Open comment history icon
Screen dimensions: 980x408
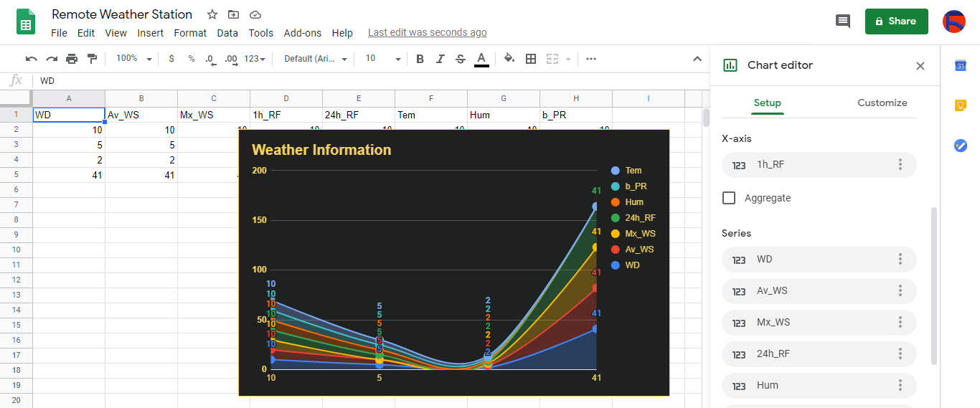pos(843,22)
